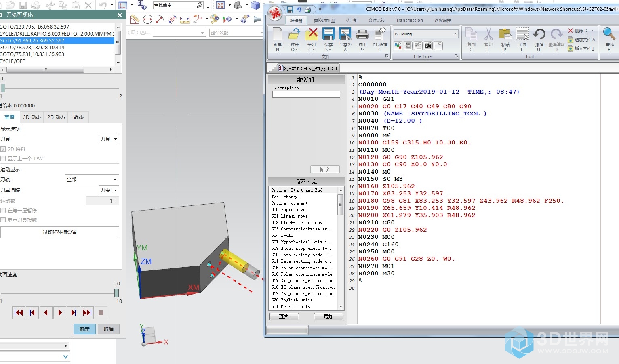Click the printer icon in CIMCO quick access bar

tap(308, 9)
